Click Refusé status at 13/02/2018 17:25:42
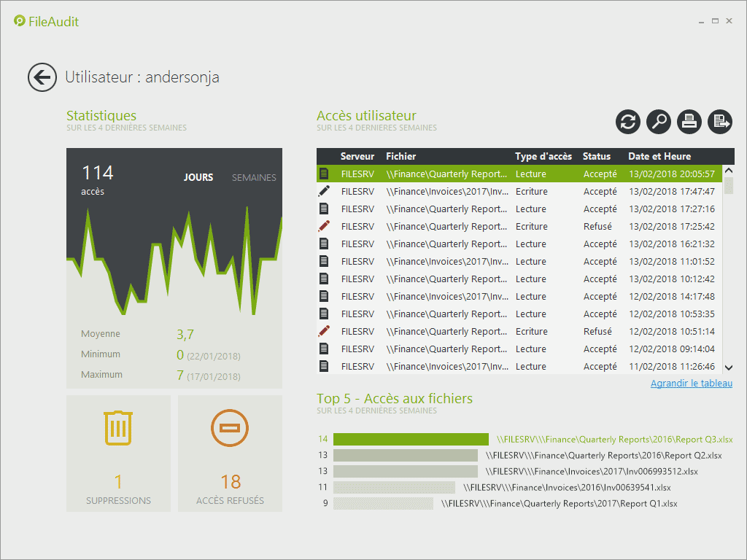The image size is (747, 560). coord(597,226)
